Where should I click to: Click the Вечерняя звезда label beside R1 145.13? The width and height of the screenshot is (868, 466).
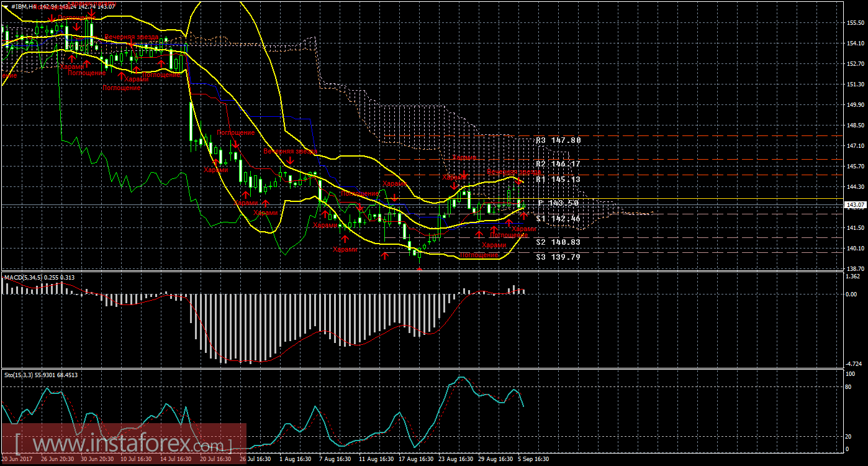(x=514, y=171)
